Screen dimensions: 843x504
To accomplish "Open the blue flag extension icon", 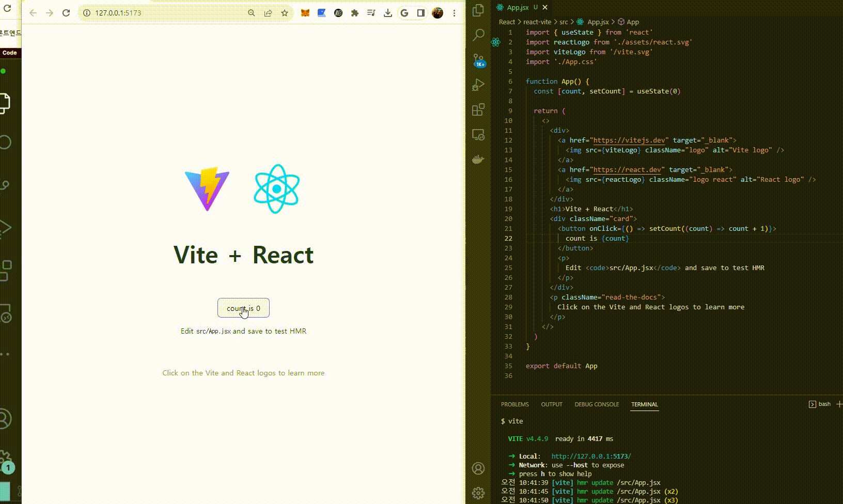I will [x=322, y=13].
